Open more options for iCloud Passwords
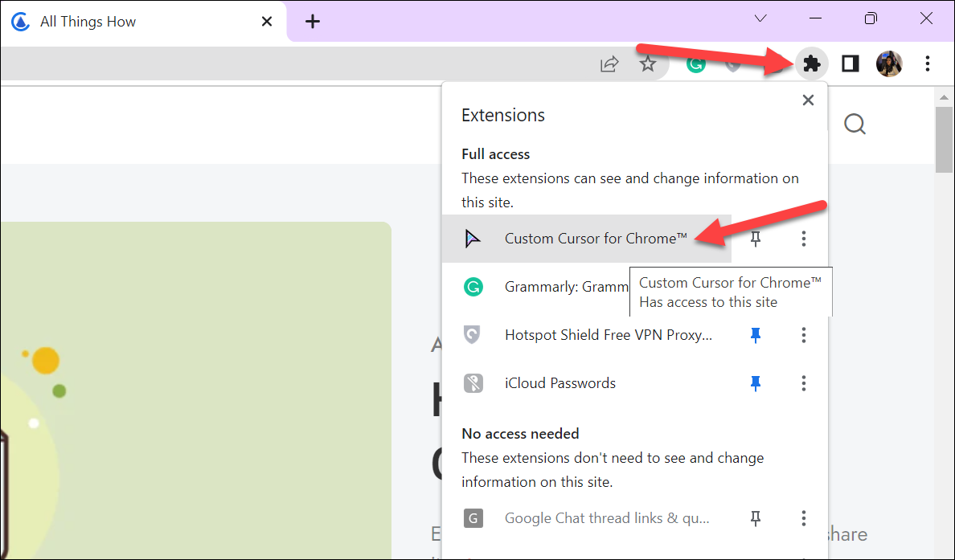This screenshot has width=955, height=560. [x=803, y=383]
